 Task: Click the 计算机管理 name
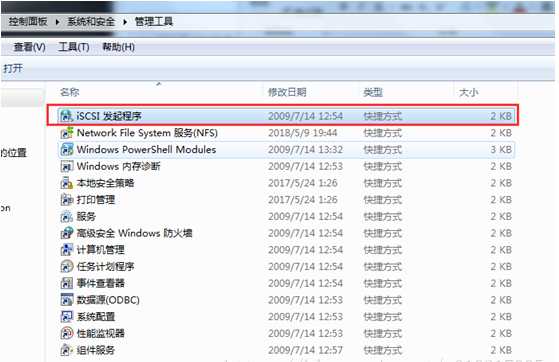pyautogui.click(x=100, y=250)
